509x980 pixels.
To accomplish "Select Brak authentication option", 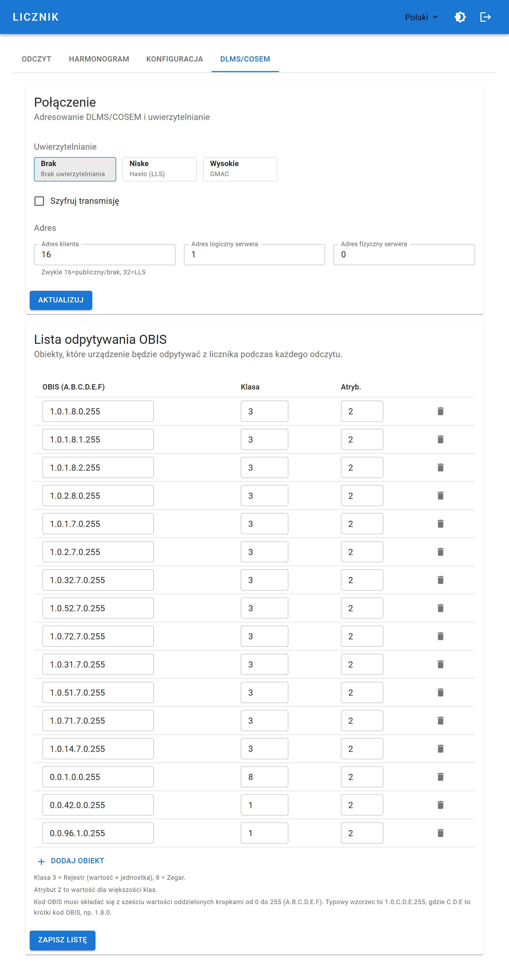I will pyautogui.click(x=75, y=169).
